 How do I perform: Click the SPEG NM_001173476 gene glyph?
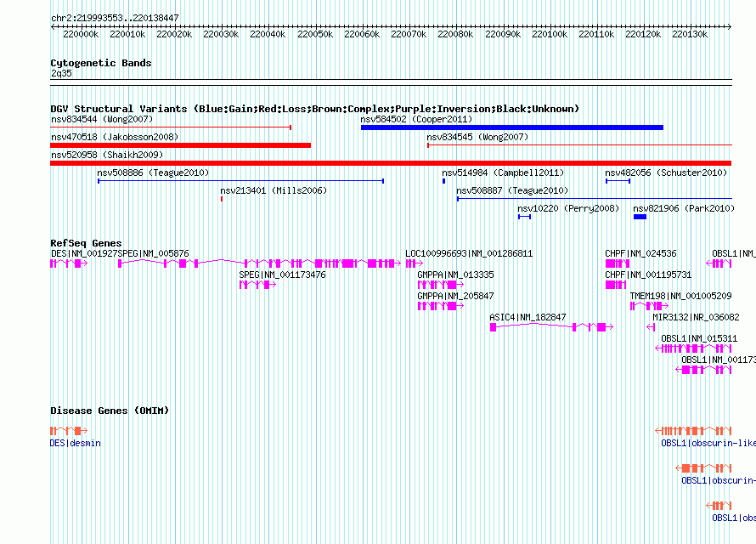point(257,285)
